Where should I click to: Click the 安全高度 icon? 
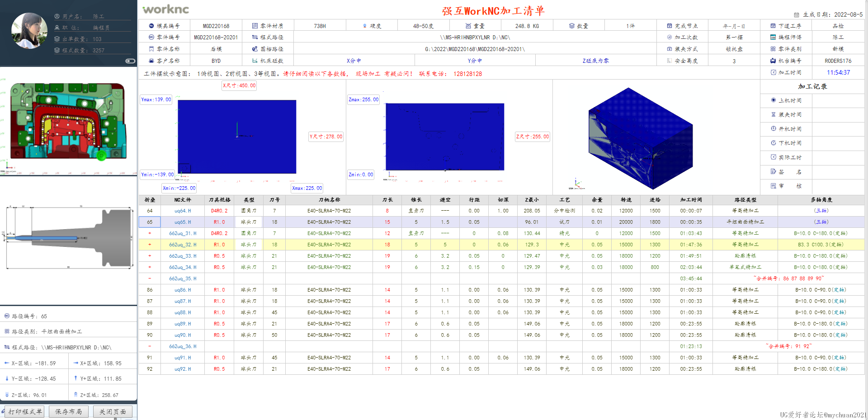pos(670,61)
